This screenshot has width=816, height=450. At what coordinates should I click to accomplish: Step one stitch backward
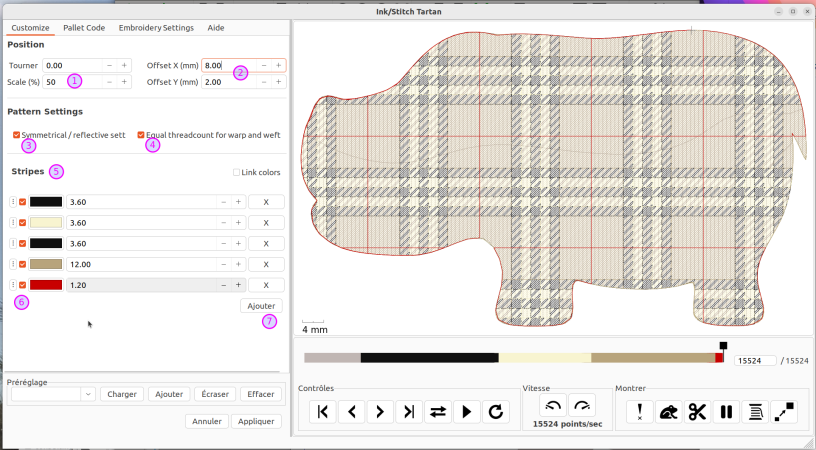pos(352,412)
